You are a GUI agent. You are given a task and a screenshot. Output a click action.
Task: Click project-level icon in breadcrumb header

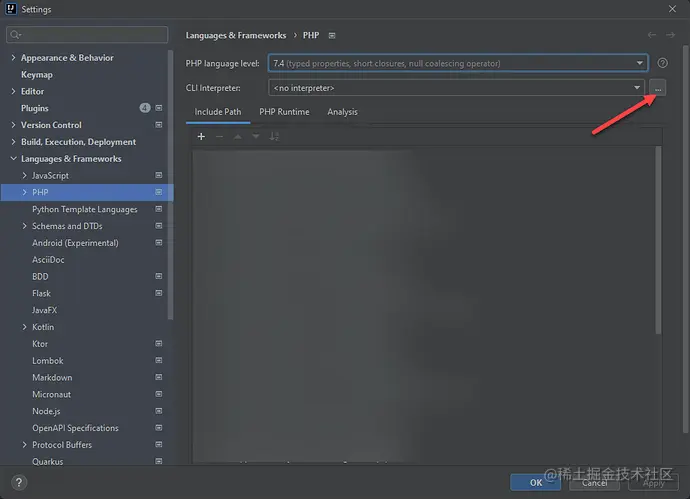(332, 36)
